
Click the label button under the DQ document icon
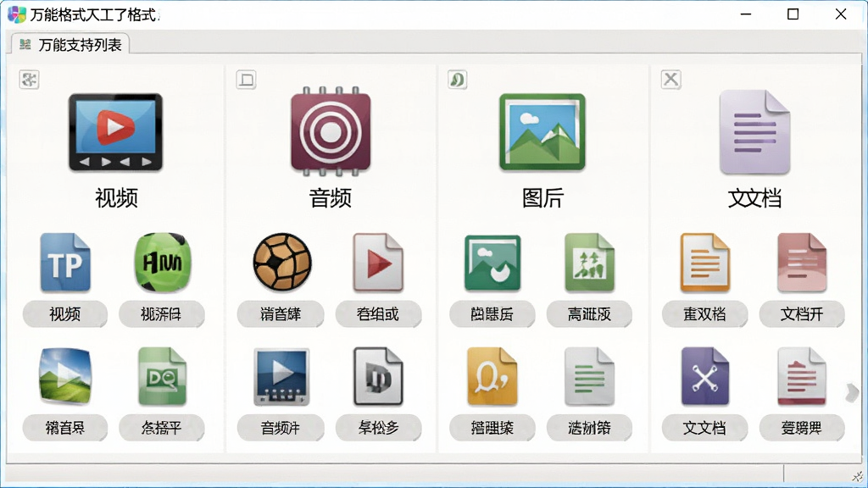pyautogui.click(x=162, y=428)
